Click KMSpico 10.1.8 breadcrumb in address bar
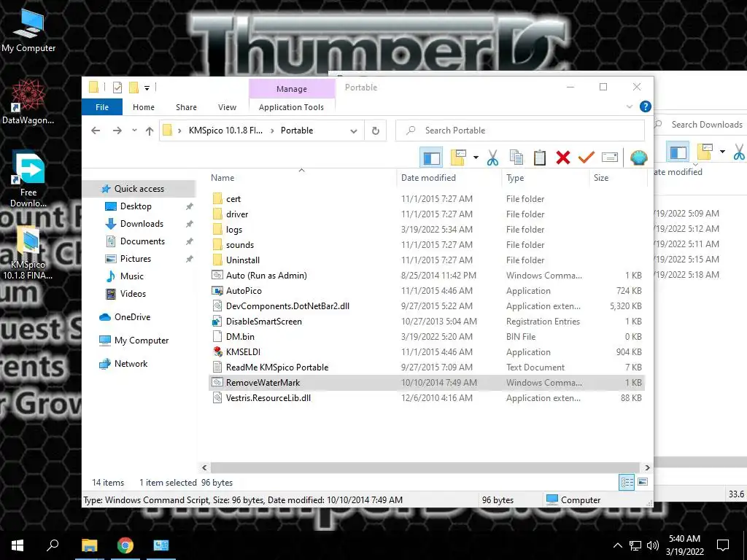 click(226, 131)
